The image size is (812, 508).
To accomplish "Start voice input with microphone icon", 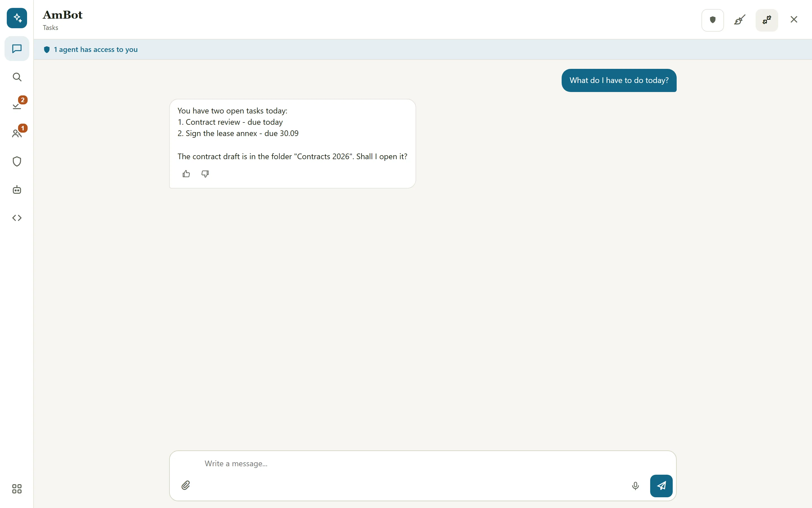I will tap(635, 486).
